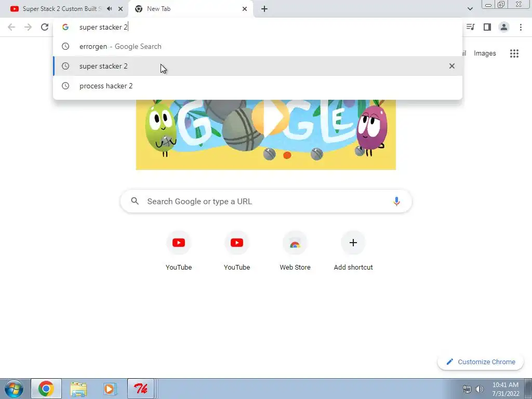Open the Web Store shortcut

(x=295, y=251)
